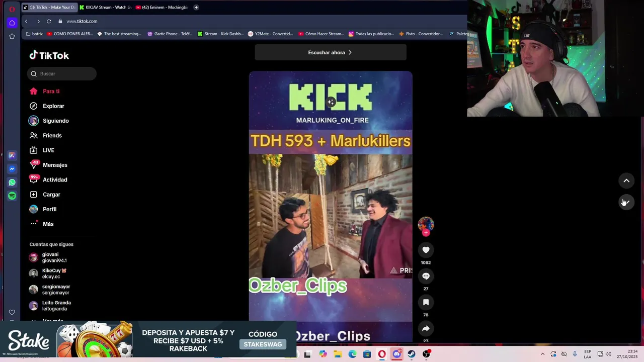Go forward with the browser forward arrow

(x=38, y=21)
